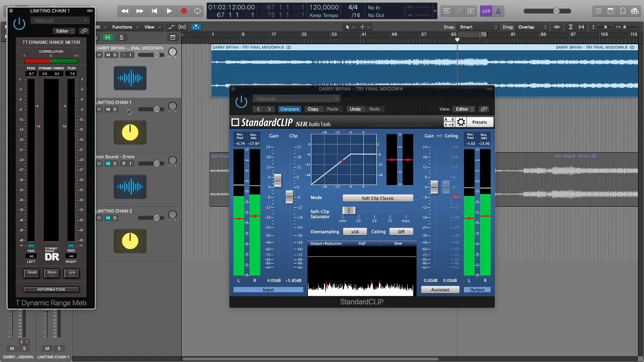Click Reset button in Dynamic Range Meter
The height and width of the screenshot is (362, 644).
32,273
